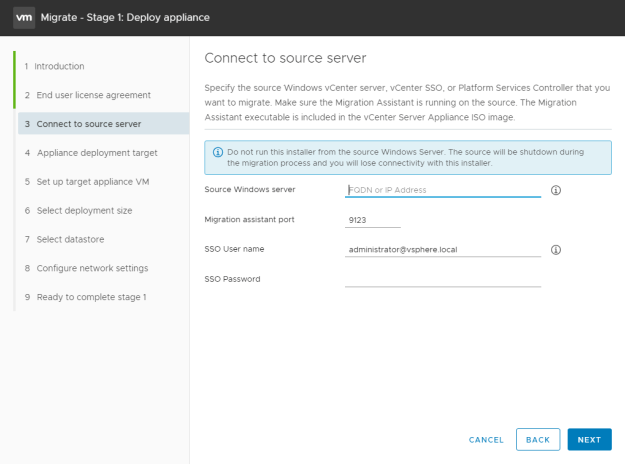Proceed with the NEXT button
This screenshot has width=625, height=464.
pos(589,440)
